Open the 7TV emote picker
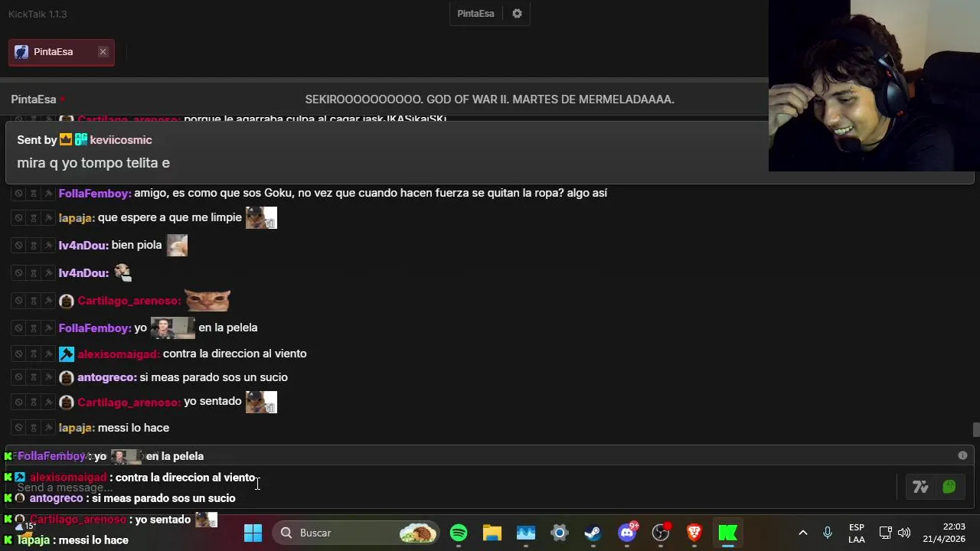980x551 pixels. (x=920, y=487)
